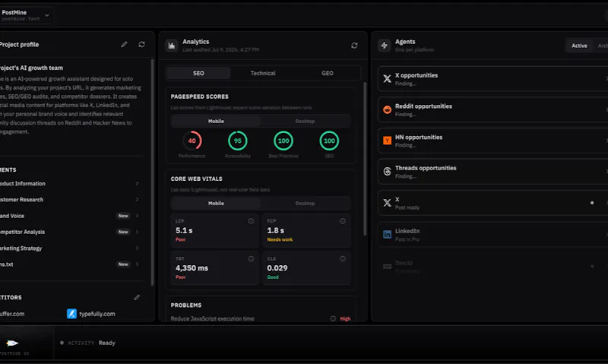The width and height of the screenshot is (608, 364).
Task: Expand the llms.txt row chevron
Action: click(137, 264)
